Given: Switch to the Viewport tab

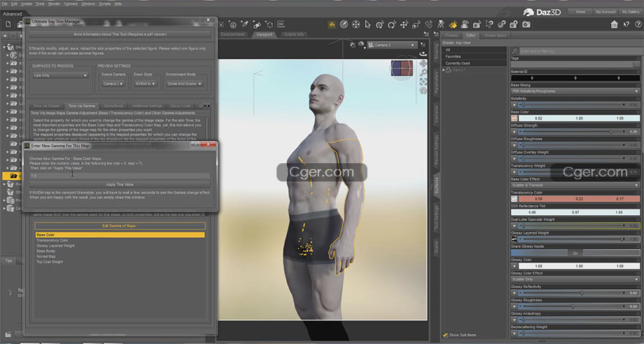Looking at the screenshot, I should click(x=263, y=34).
